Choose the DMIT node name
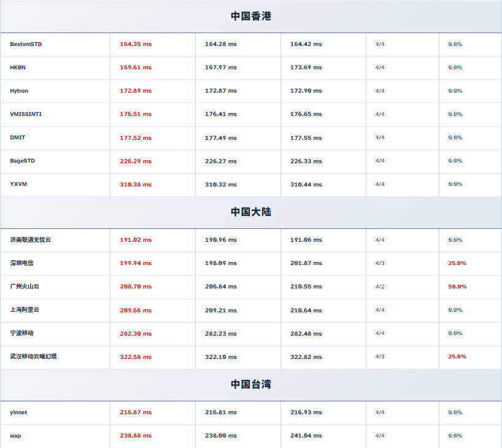The image size is (502, 448). click(18, 137)
